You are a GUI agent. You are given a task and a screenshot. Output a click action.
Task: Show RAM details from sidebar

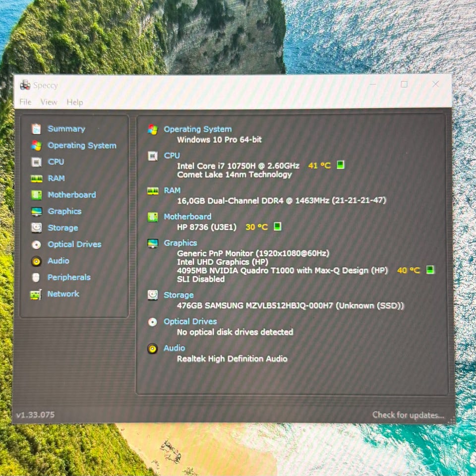(x=56, y=178)
